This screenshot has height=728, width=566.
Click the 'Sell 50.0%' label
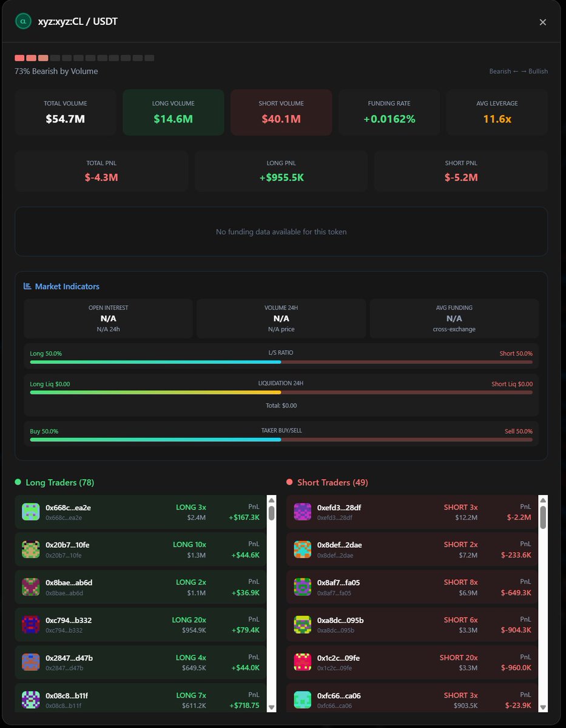[x=519, y=431]
